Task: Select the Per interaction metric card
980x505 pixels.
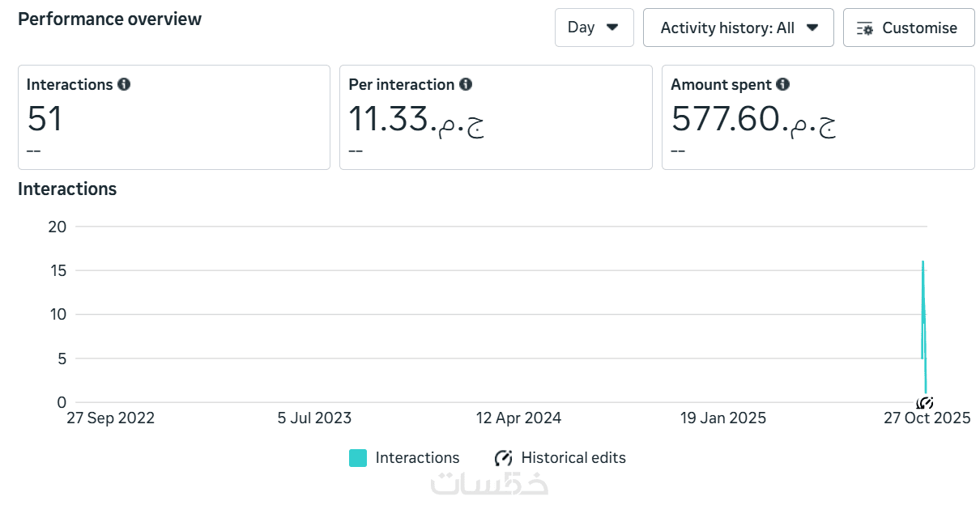Action: coord(495,117)
